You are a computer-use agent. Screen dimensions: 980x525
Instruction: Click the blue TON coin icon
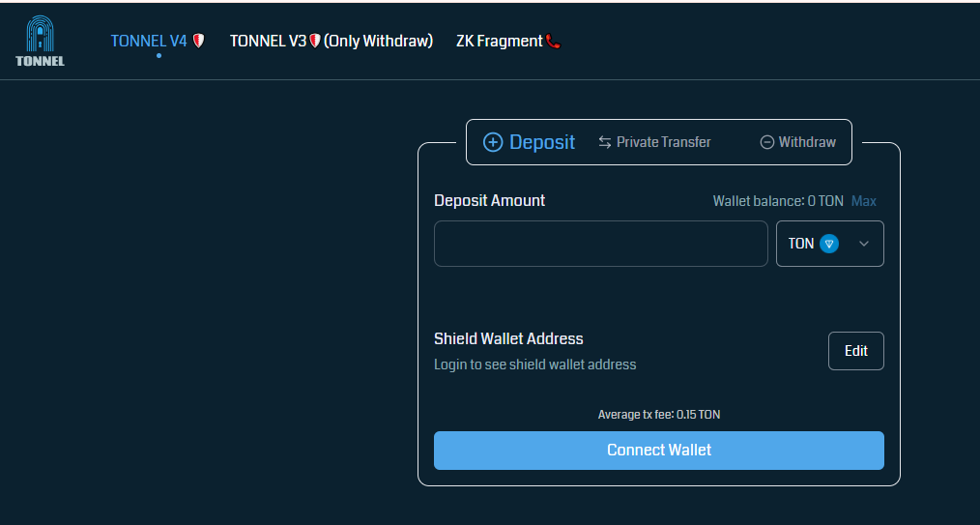(x=829, y=244)
